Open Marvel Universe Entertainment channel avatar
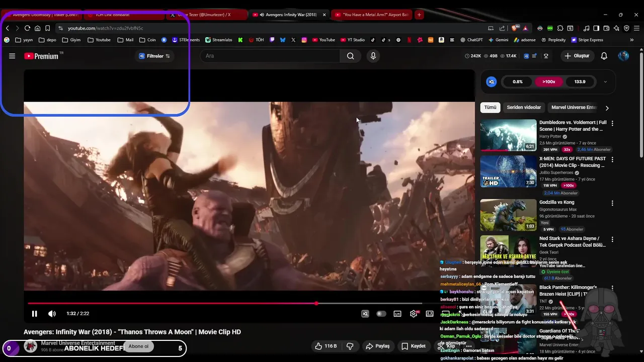The image size is (644, 362). pyautogui.click(x=30, y=346)
